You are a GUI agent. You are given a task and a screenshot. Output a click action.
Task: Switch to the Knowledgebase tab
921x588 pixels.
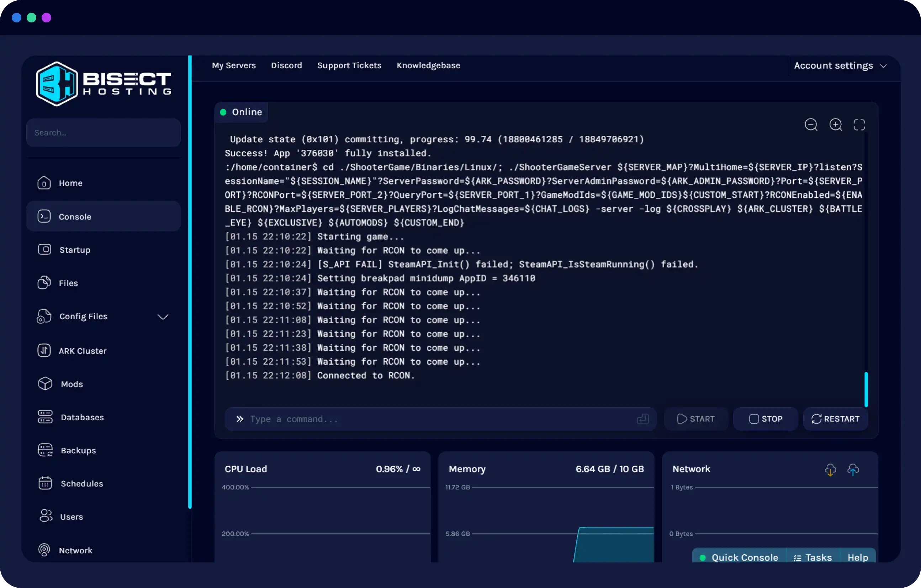[428, 65]
